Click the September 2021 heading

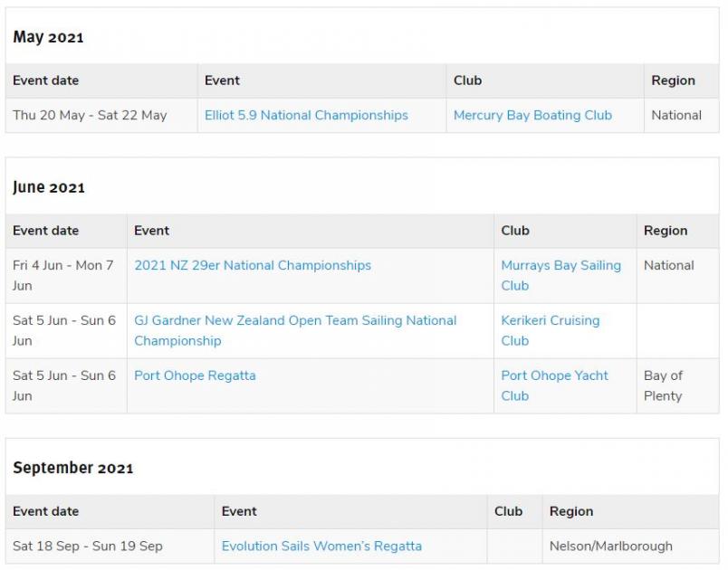(73, 468)
